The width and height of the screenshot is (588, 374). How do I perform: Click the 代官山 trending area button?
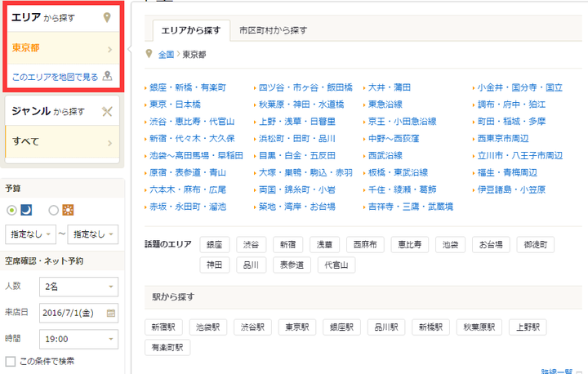coord(336,265)
